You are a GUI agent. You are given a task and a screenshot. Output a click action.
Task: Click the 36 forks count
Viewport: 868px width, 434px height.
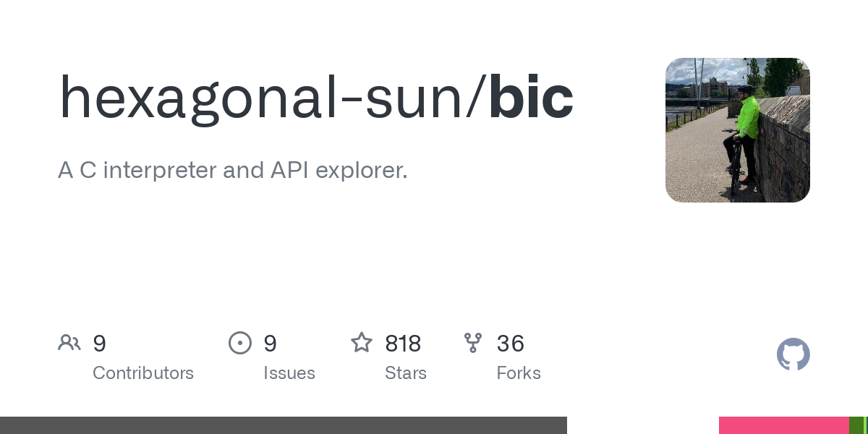(511, 344)
